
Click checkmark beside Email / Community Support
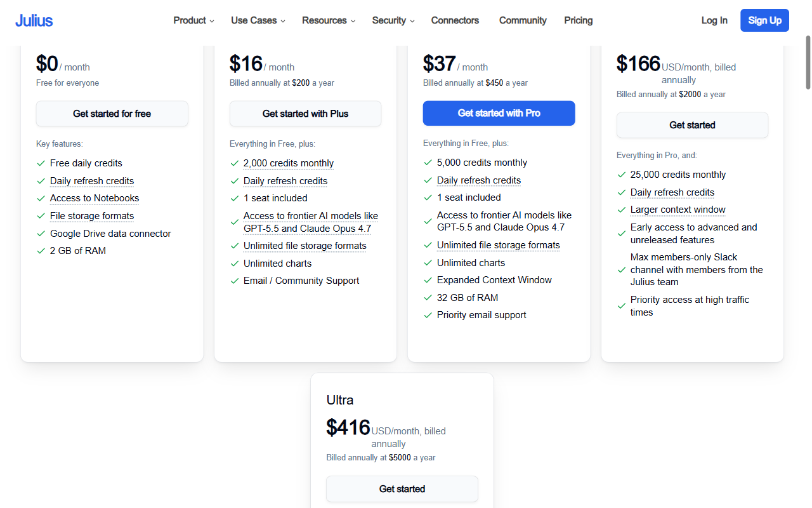[235, 281]
